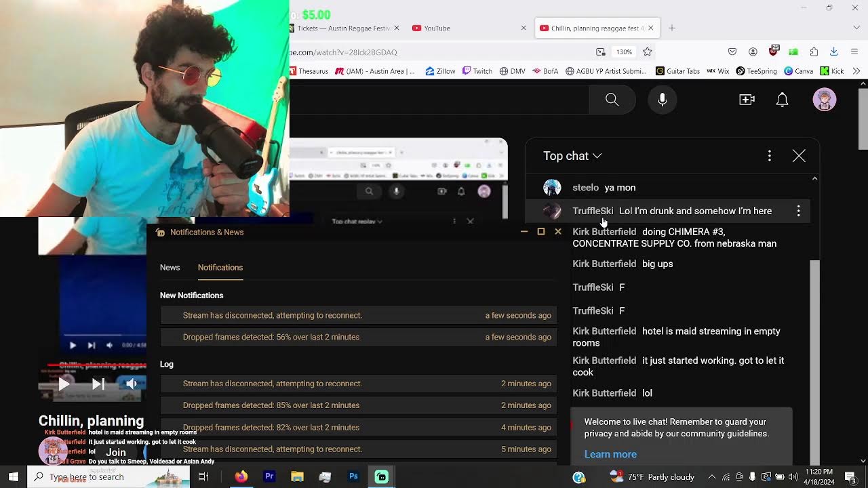This screenshot has height=488, width=868.
Task: Click steelo's chat avatar
Action: 552,188
